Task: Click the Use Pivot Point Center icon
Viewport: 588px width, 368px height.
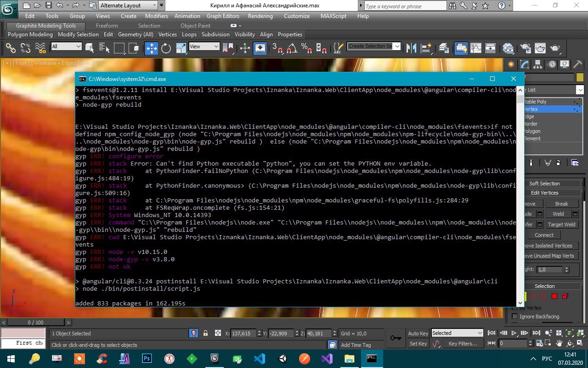Action: point(228,48)
